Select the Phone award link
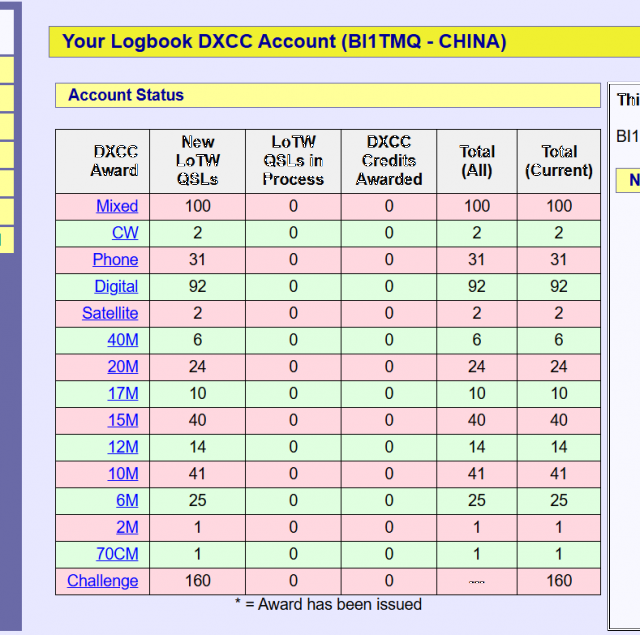Image resolution: width=640 pixels, height=635 pixels. (x=115, y=260)
